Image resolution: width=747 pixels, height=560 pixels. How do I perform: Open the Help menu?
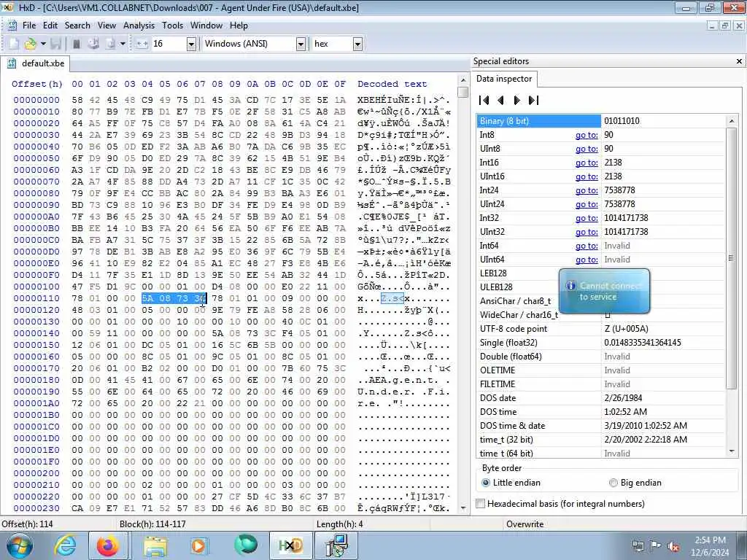click(x=239, y=26)
